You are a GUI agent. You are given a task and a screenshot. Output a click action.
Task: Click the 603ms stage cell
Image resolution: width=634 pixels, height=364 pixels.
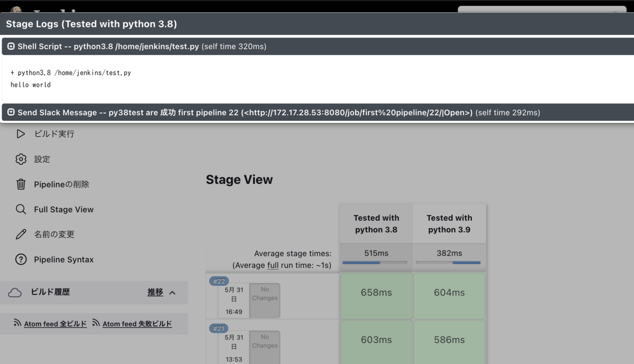[x=376, y=342]
